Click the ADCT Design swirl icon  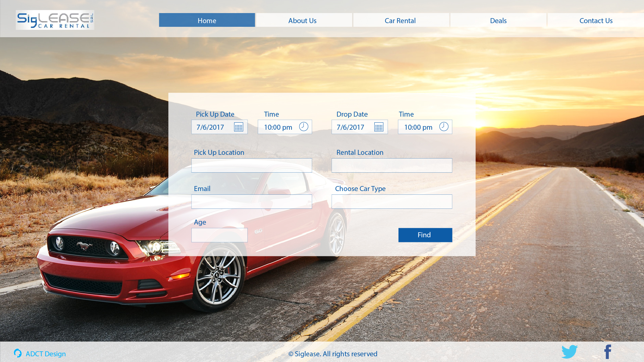(18, 353)
